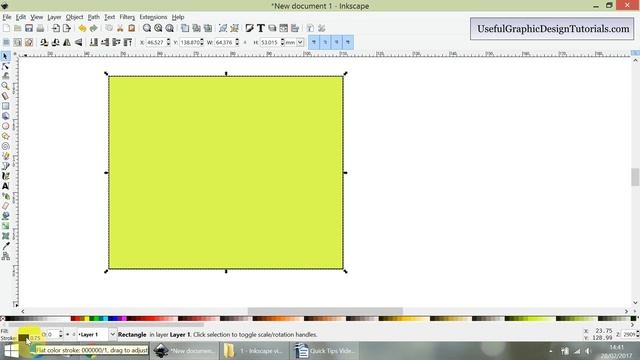Click the Save document icon
The width and height of the screenshot is (640, 360).
pos(29,28)
